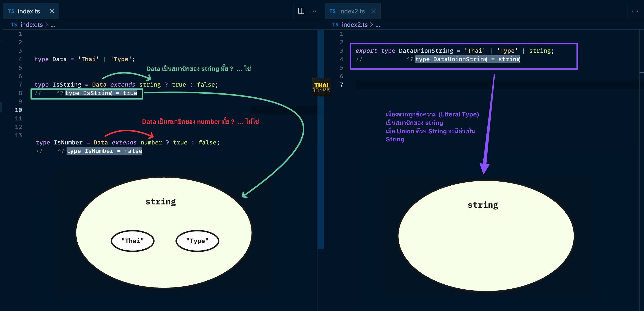Close the index.ts tab
This screenshot has width=644, height=311.
point(52,11)
